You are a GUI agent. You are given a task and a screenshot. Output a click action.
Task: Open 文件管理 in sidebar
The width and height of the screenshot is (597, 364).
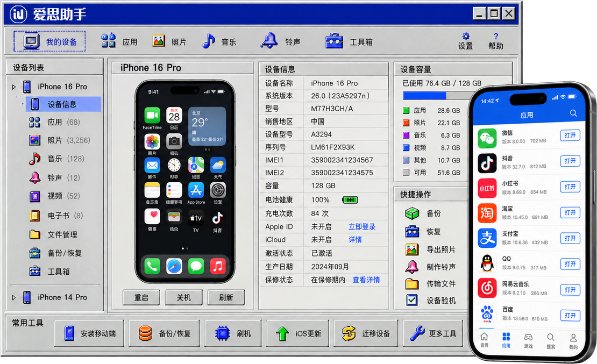click(x=53, y=234)
